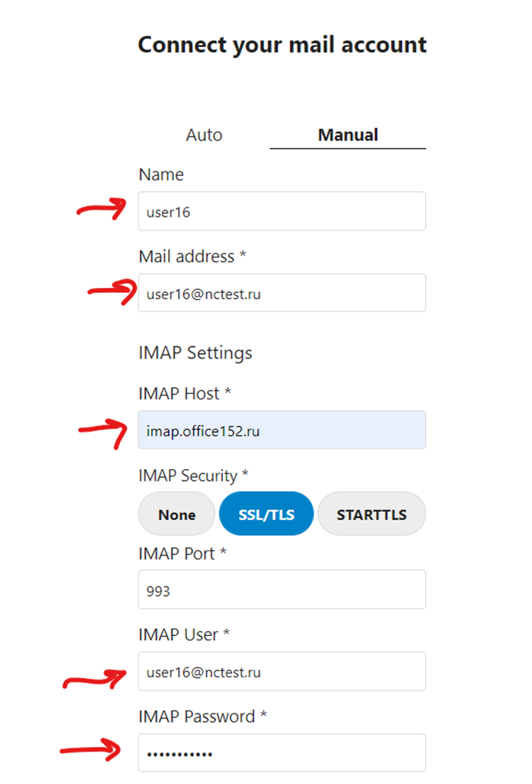Click the "IMAP User *" label
532x784 pixels.
pos(183,635)
